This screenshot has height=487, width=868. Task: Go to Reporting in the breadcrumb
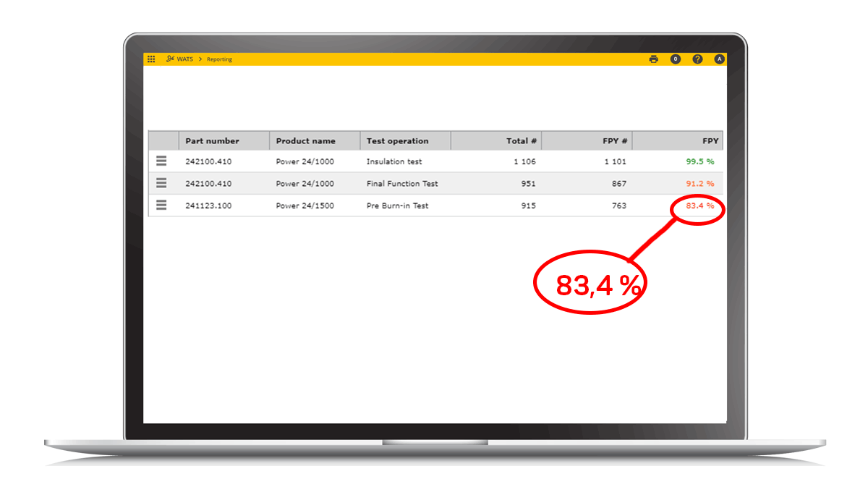pyautogui.click(x=219, y=59)
